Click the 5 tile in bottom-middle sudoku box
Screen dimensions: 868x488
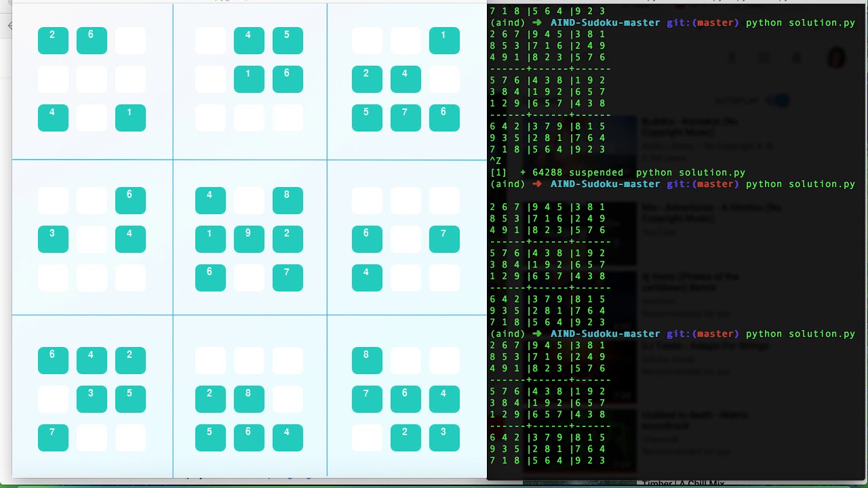coord(210,438)
